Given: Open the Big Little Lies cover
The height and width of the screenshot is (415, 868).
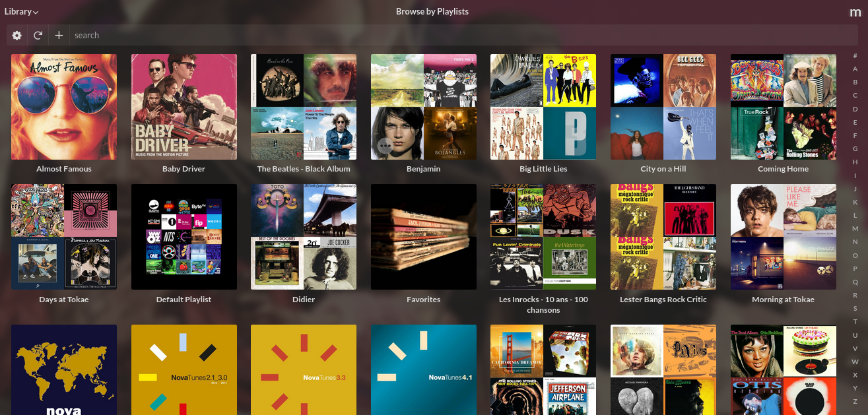Looking at the screenshot, I should 543,107.
